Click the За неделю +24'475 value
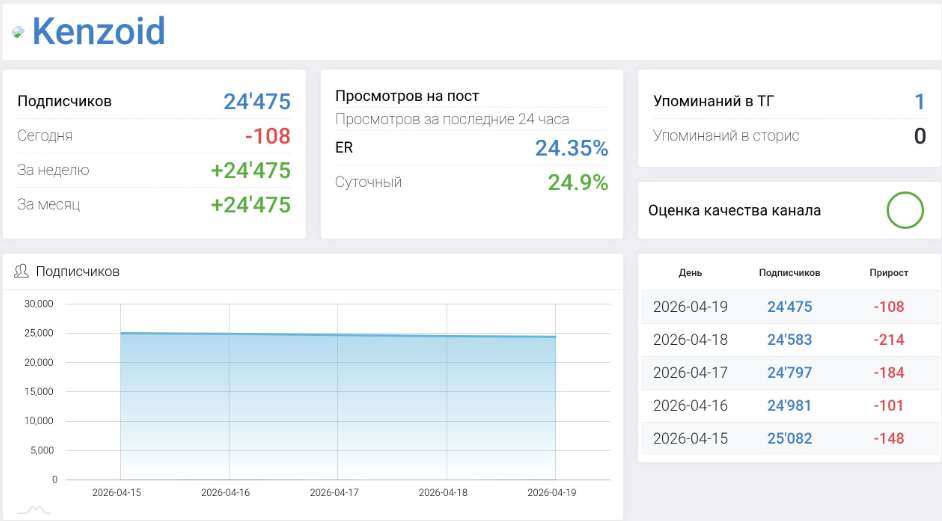 tap(251, 171)
